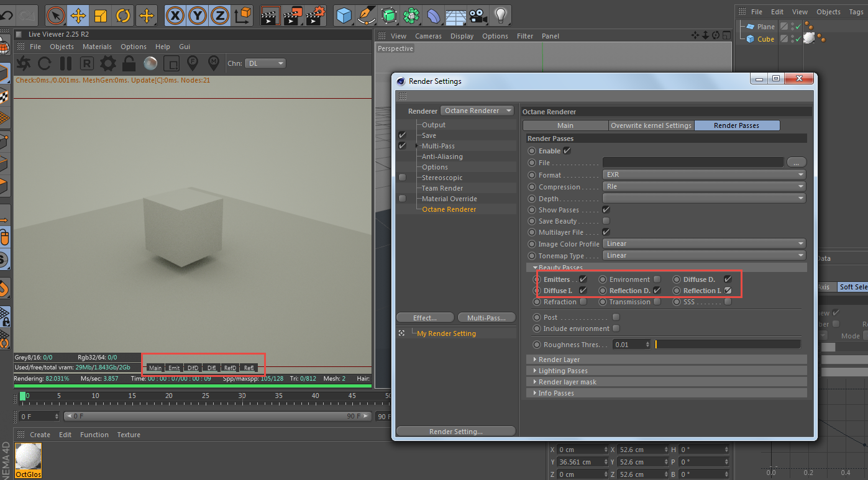Toggle the coordinate system cube icon
The height and width of the screenshot is (480, 868).
point(244,15)
